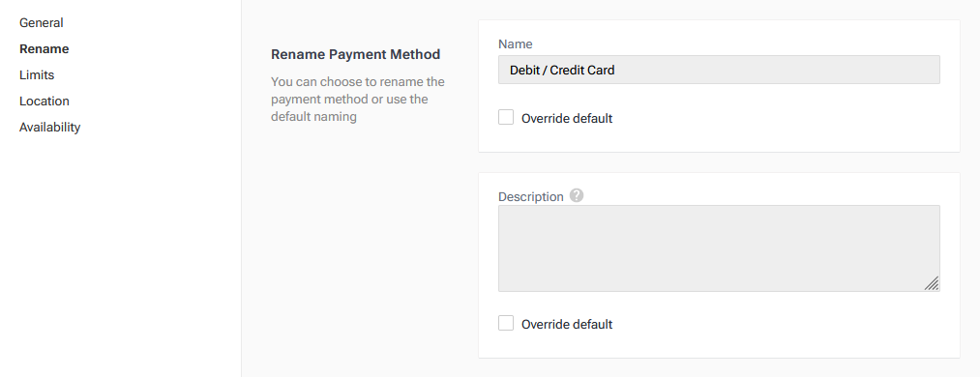Viewport: 980px width, 377px height.
Task: Enable the Override default checkbox below Description
Action: coord(506,323)
